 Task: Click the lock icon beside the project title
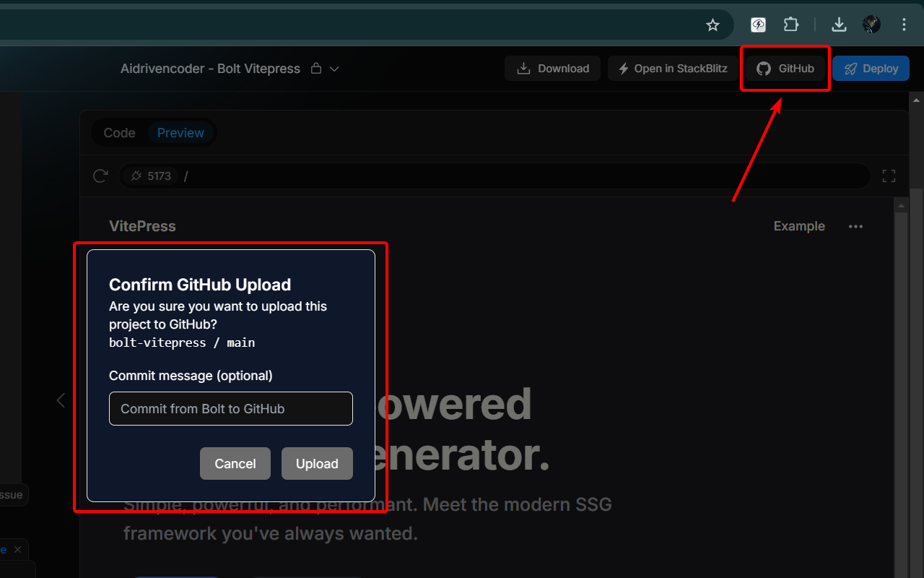coord(315,69)
